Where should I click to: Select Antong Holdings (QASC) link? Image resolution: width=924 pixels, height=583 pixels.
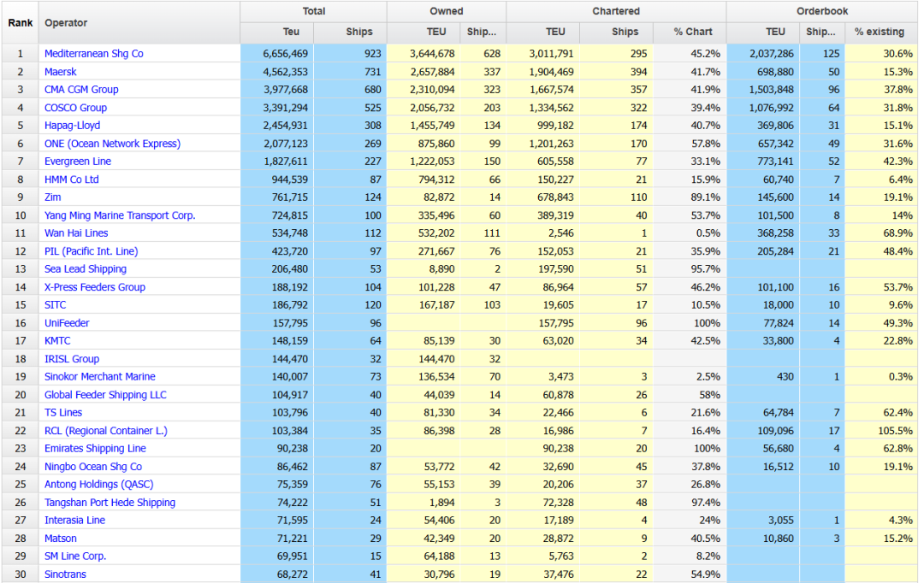[98, 485]
